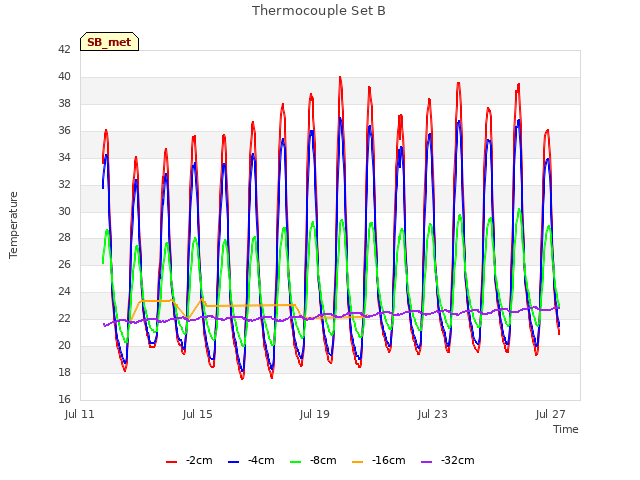Viewport: 640px width, 480px height.
Task: Click the 16 y-axis tick value
Action: click(x=64, y=399)
